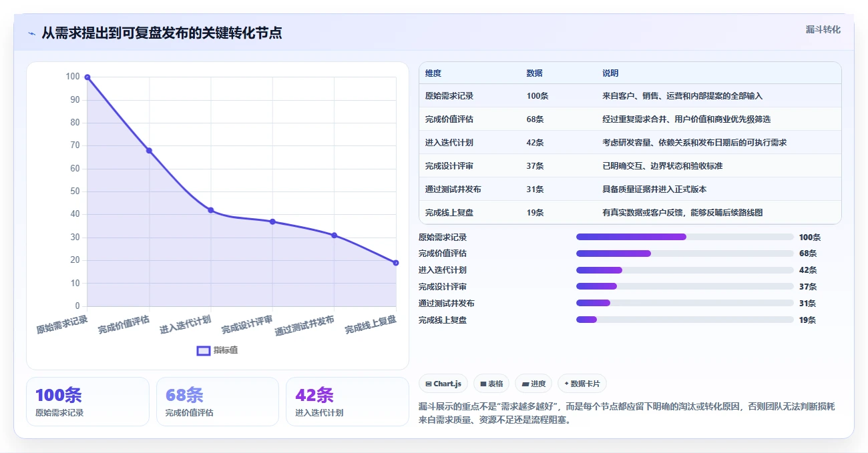Viewport: 868px width, 453px height.
Task: Click the 完成价值评估 progress bar
Action: 685,254
